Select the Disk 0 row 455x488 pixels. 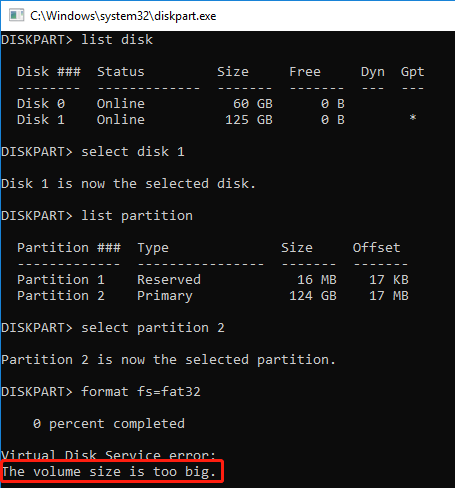(181, 104)
